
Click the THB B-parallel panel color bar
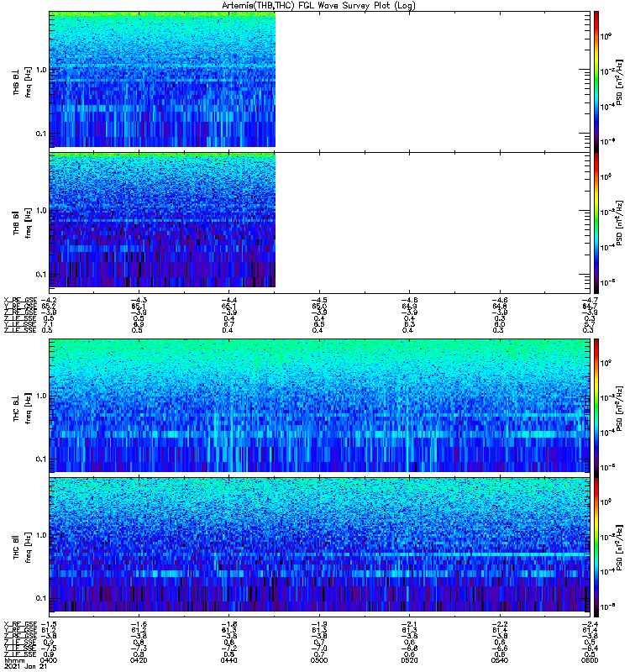pos(596,223)
